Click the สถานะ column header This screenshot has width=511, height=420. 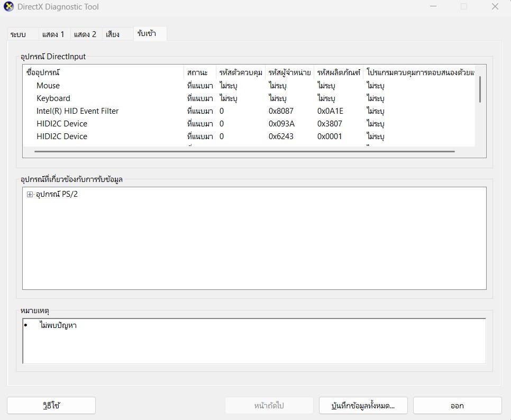pyautogui.click(x=197, y=72)
